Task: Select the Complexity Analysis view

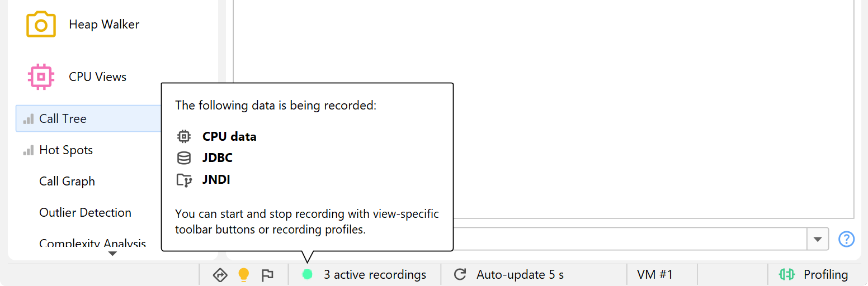Action: 92,244
